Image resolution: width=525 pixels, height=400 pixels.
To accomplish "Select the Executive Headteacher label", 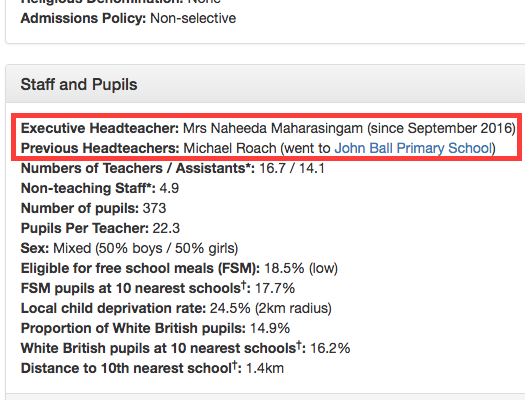I will (x=100, y=129).
